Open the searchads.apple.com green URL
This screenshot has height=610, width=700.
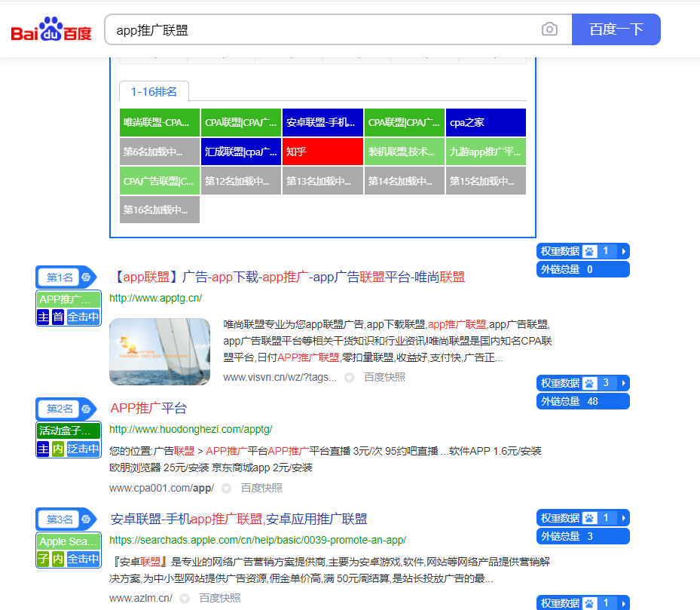(x=258, y=541)
